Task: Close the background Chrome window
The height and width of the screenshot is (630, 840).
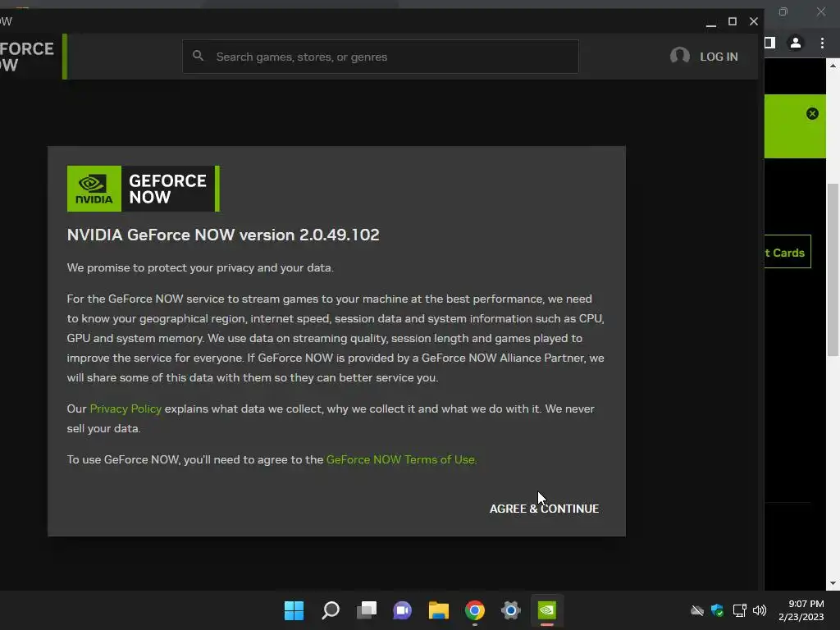Action: 820,11
